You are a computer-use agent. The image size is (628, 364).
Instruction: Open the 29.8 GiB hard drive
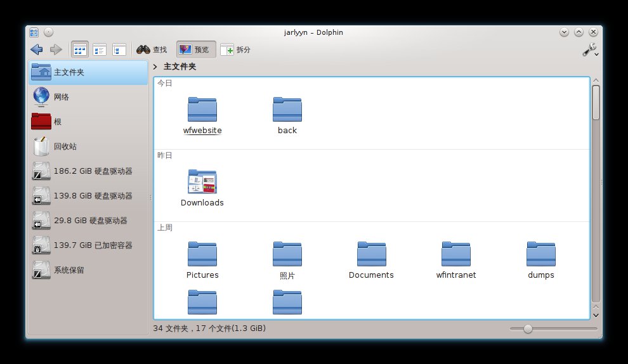point(88,221)
